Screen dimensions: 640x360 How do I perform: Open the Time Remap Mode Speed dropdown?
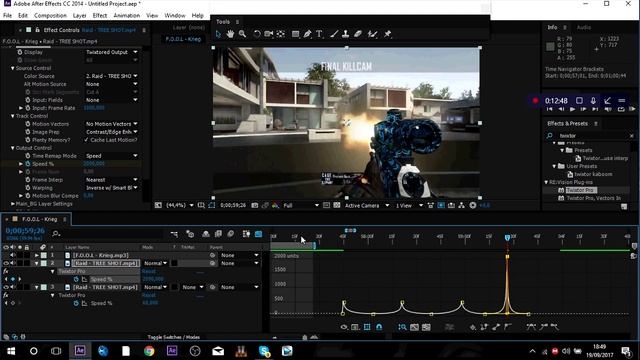coord(111,156)
